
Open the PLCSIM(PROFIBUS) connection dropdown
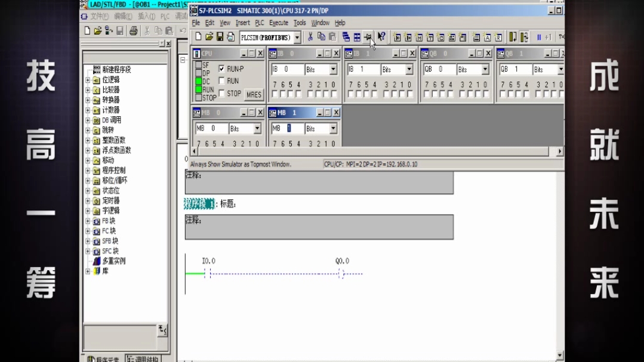(x=297, y=38)
